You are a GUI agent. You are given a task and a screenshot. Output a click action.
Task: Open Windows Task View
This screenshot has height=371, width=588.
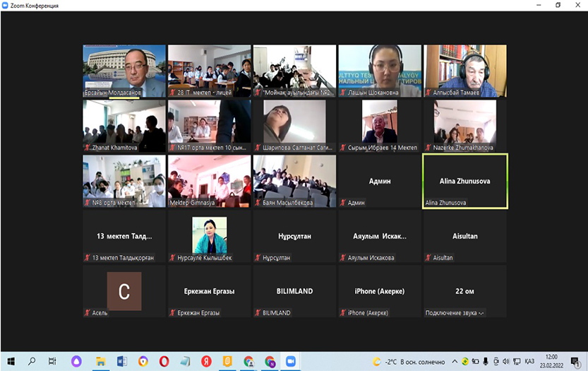52,361
